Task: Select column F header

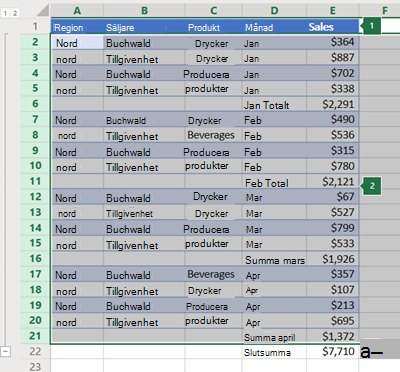Action: point(384,10)
